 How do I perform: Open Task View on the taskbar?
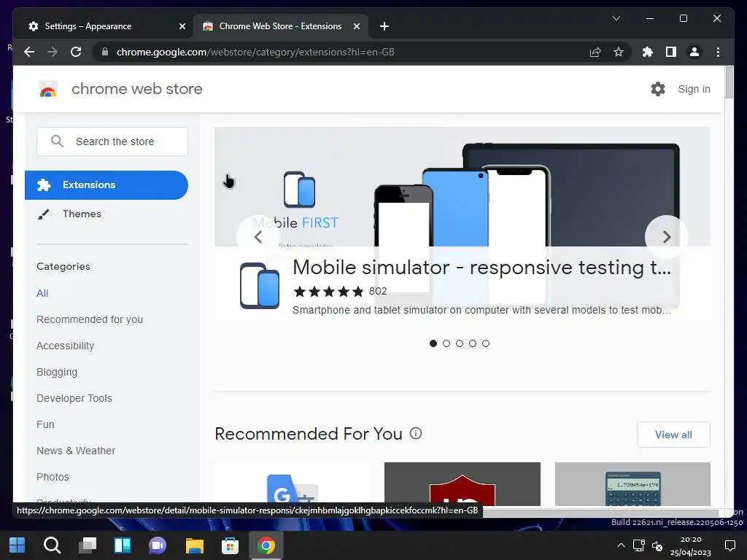88,545
